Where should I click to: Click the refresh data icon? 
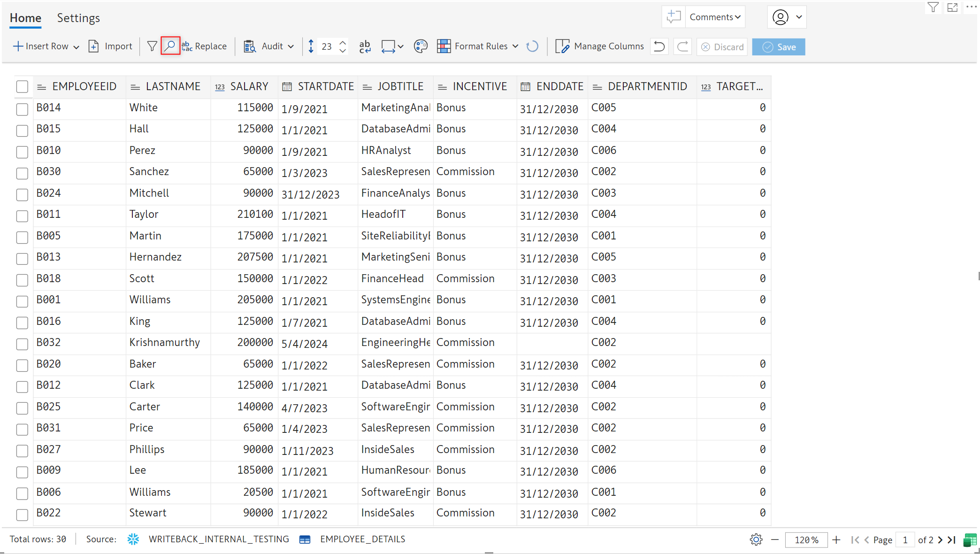[x=532, y=46]
